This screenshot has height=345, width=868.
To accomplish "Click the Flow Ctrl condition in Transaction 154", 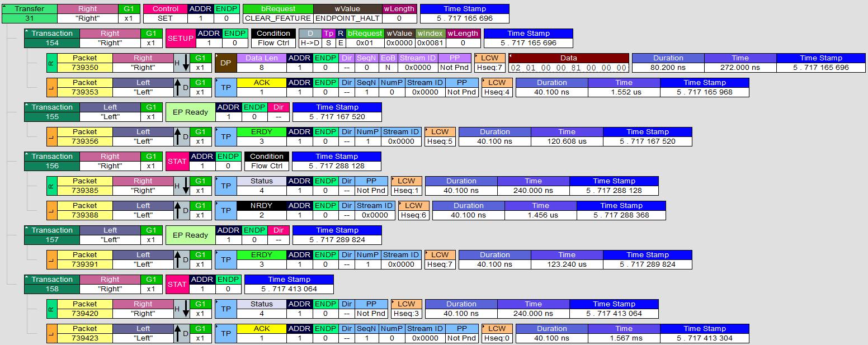I will [273, 42].
